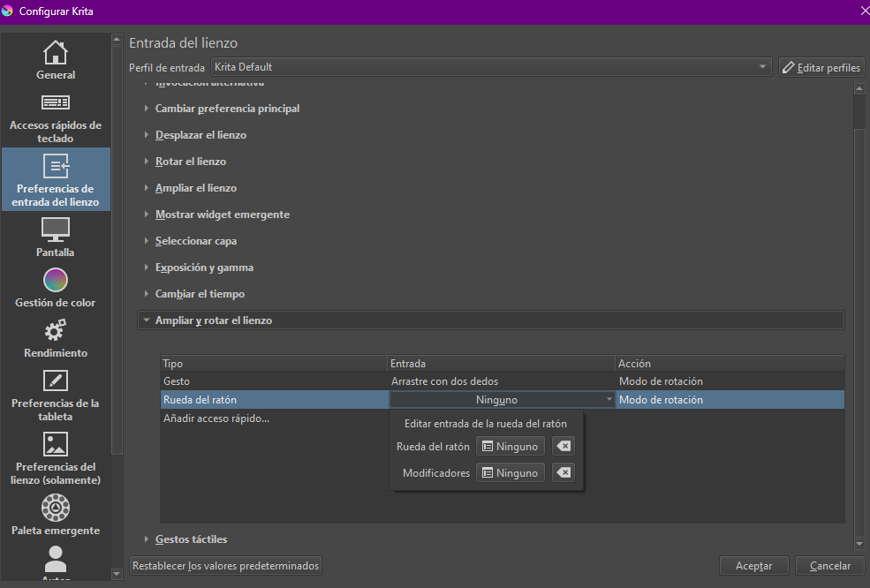
Task: Click the Editar perfiles button
Action: [x=821, y=67]
